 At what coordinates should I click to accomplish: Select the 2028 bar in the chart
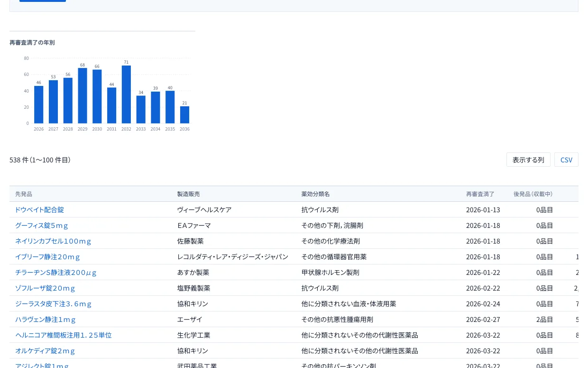[68, 101]
